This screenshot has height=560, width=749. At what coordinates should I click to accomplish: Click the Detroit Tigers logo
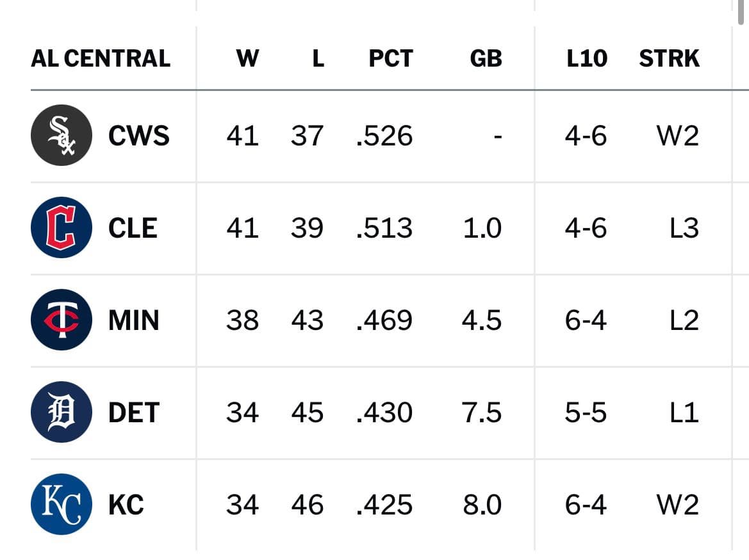(61, 412)
